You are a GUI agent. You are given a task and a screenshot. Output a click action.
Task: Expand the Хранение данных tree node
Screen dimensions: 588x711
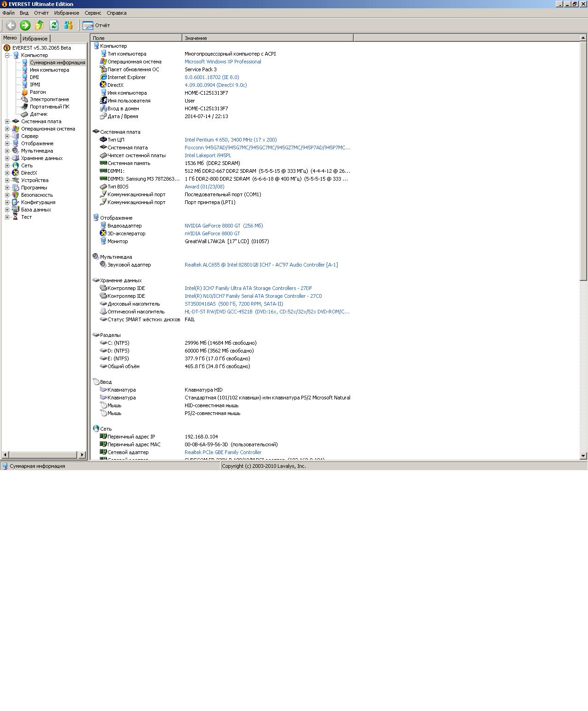(7, 158)
